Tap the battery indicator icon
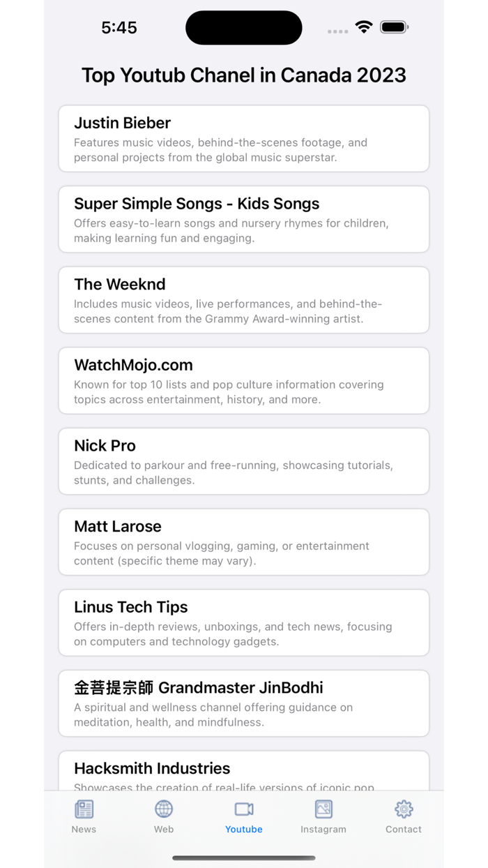The image size is (488, 868). [x=393, y=26]
